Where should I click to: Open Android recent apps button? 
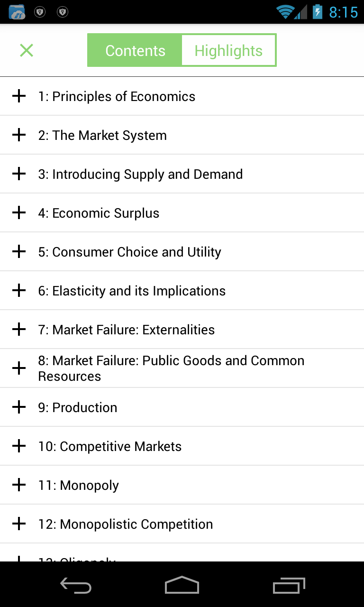289,586
